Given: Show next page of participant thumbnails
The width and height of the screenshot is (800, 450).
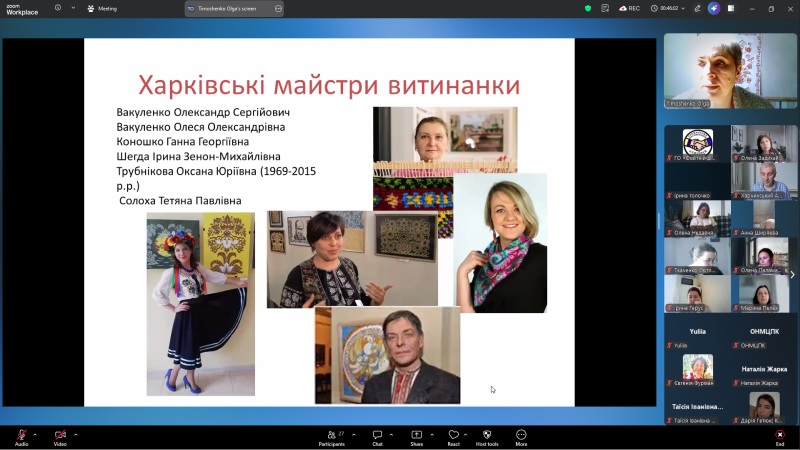Looking at the screenshot, I should click(x=792, y=274).
